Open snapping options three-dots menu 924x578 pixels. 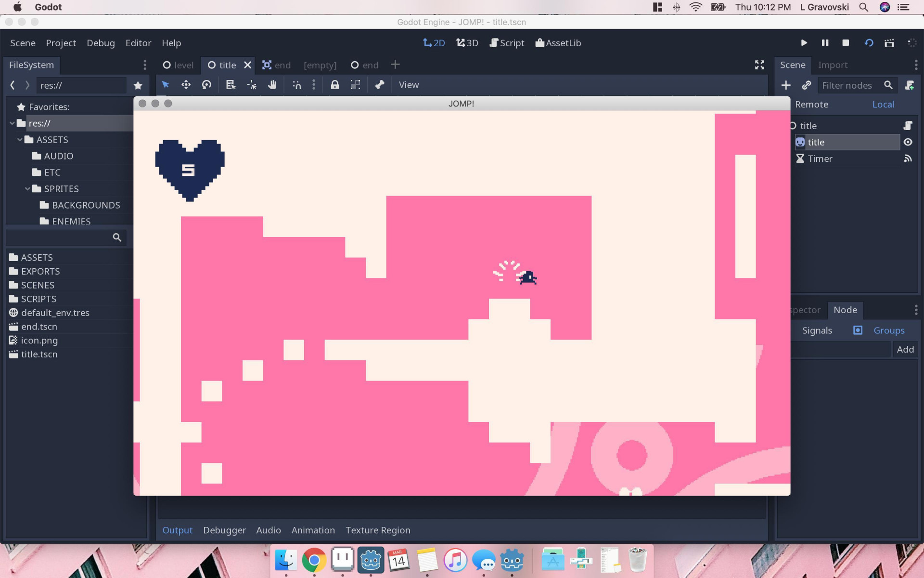coord(314,85)
